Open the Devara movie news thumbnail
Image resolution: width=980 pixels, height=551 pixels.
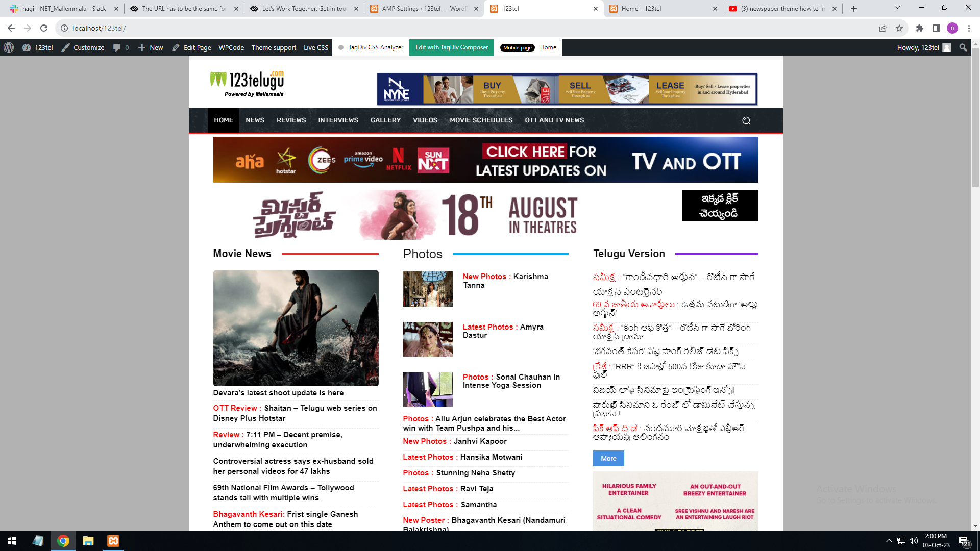(296, 328)
